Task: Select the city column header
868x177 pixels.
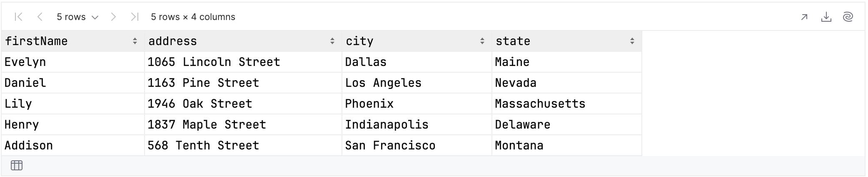Action: click(x=417, y=41)
